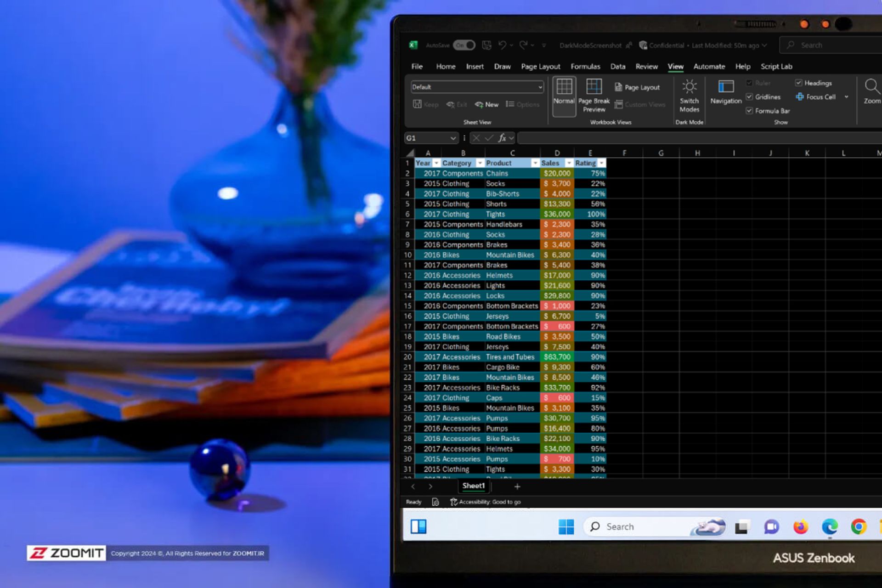Select Page Break Preview icon
Viewport: 882px width, 588px height.
tap(594, 86)
